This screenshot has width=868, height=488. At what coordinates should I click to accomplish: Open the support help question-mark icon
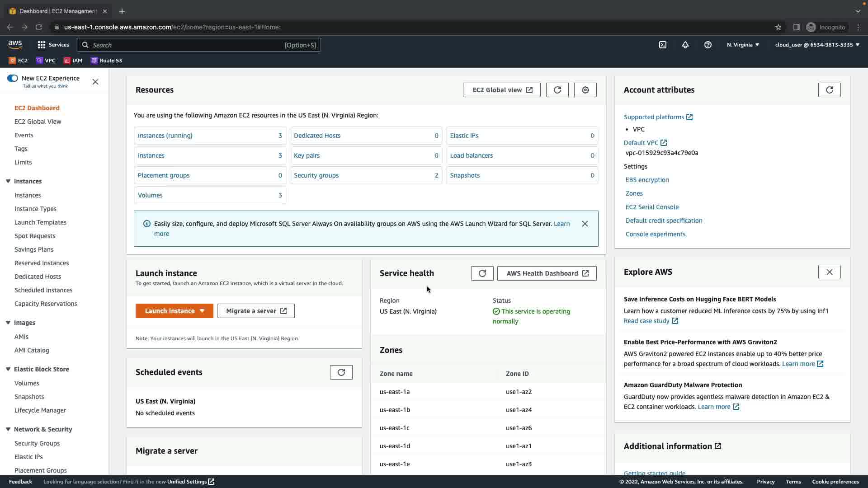click(x=708, y=45)
